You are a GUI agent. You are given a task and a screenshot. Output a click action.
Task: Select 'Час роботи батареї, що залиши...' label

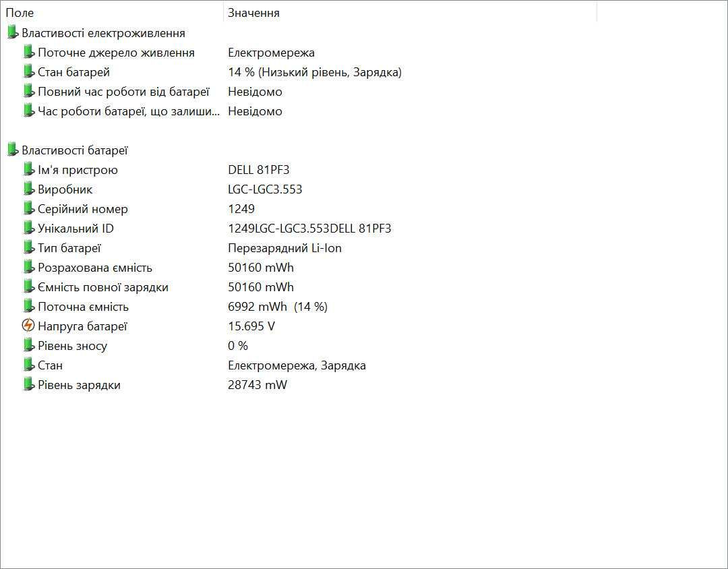(129, 111)
